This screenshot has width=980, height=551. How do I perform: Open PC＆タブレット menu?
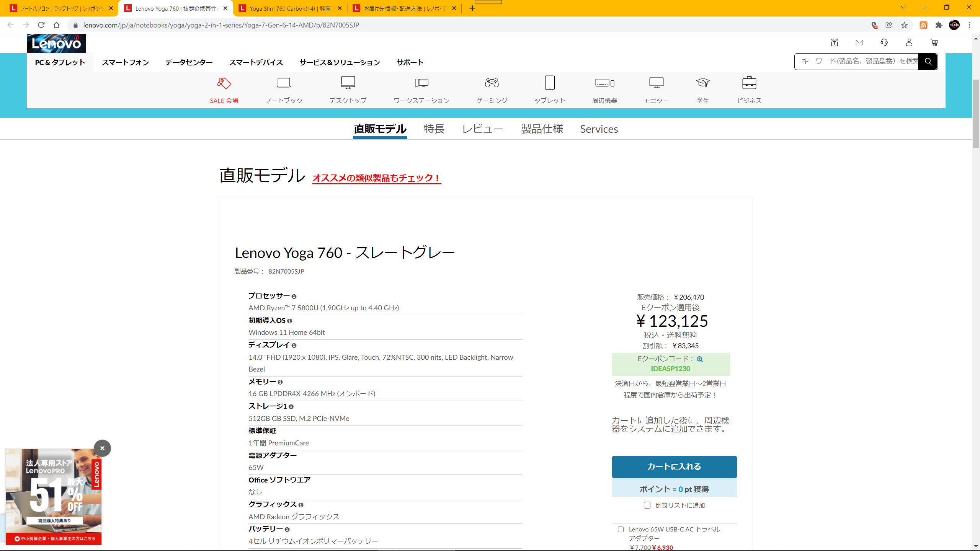click(x=60, y=62)
